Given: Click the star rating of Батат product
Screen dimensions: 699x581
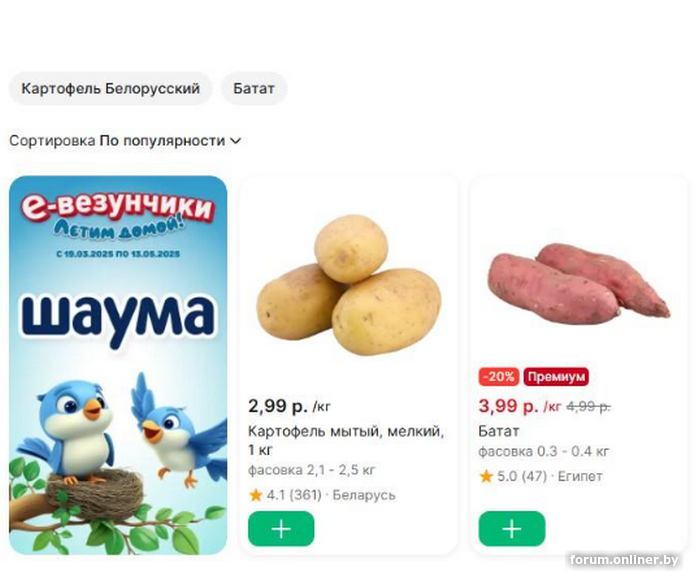Looking at the screenshot, I should coord(486,476).
